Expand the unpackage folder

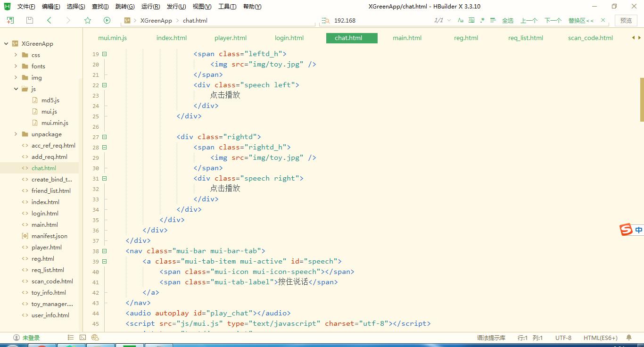[x=16, y=134]
